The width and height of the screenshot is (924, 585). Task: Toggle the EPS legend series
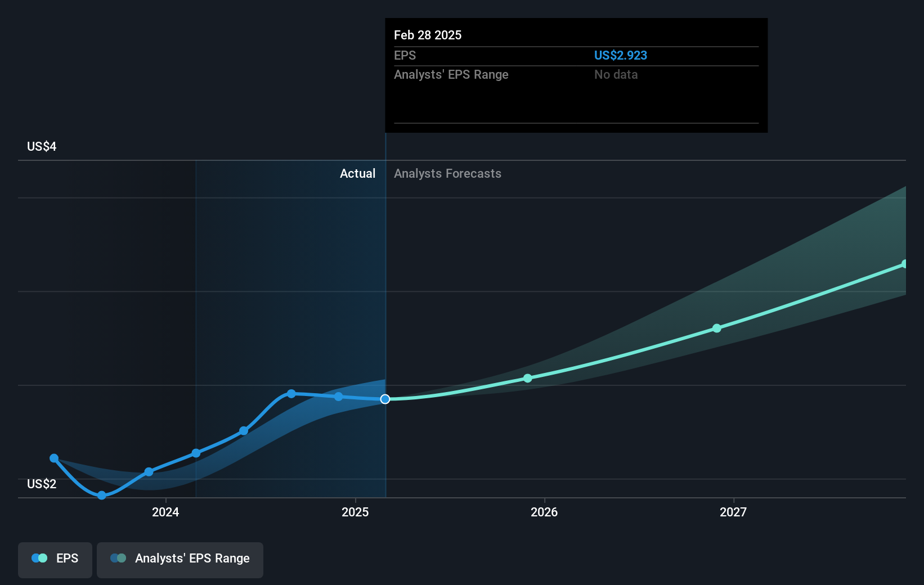pos(55,560)
